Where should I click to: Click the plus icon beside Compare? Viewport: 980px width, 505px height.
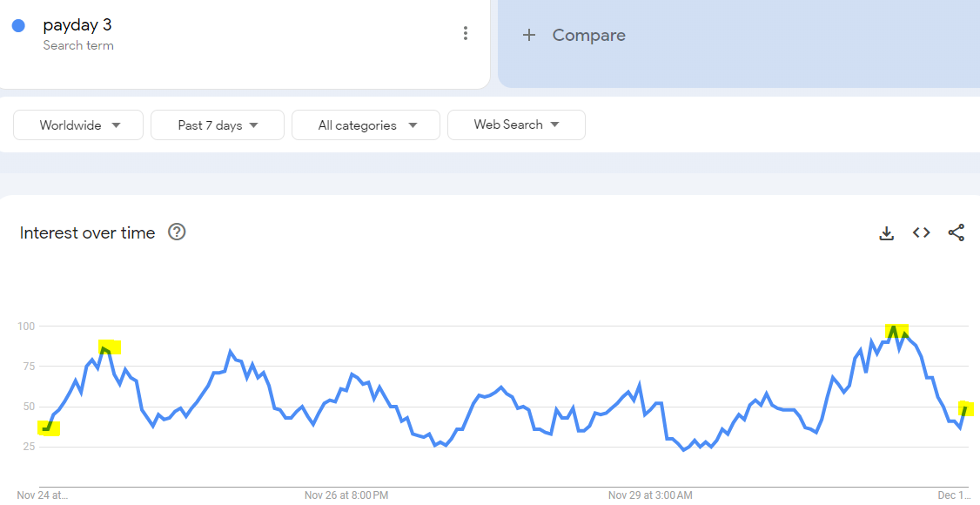[529, 35]
